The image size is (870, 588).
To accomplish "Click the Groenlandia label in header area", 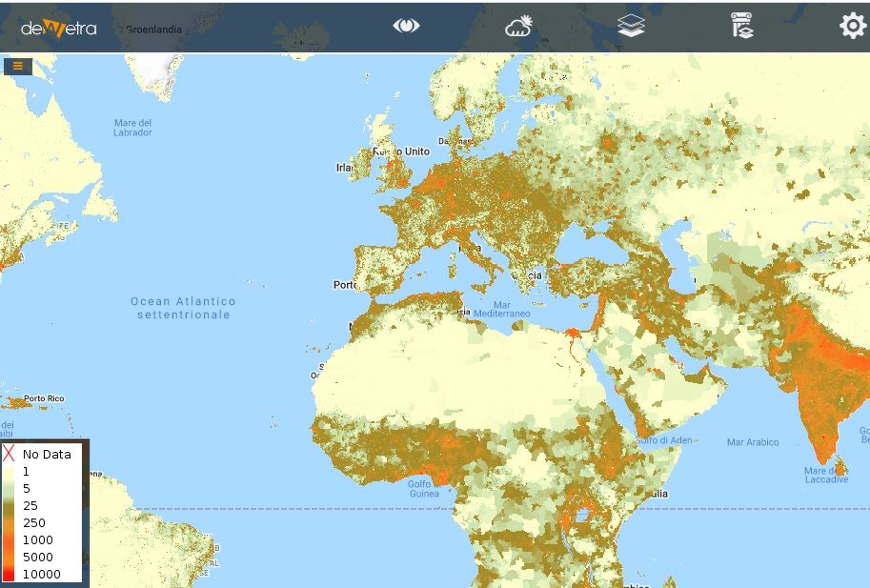I will [x=154, y=30].
